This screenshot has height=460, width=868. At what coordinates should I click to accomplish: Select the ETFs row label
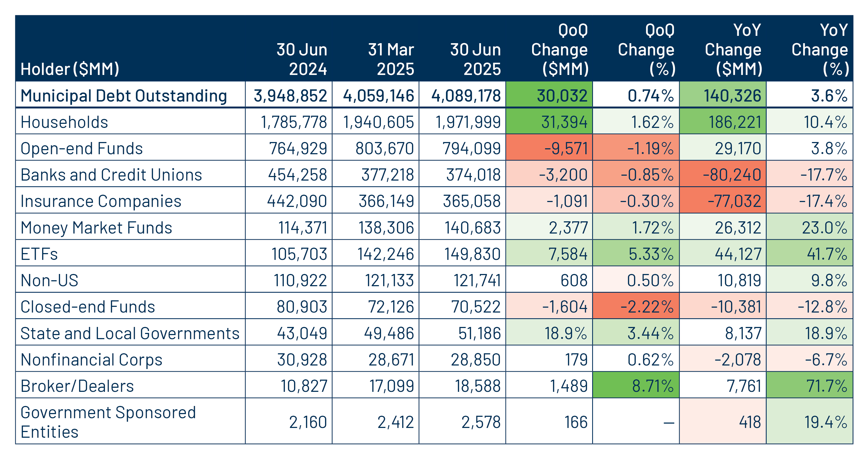(x=39, y=254)
